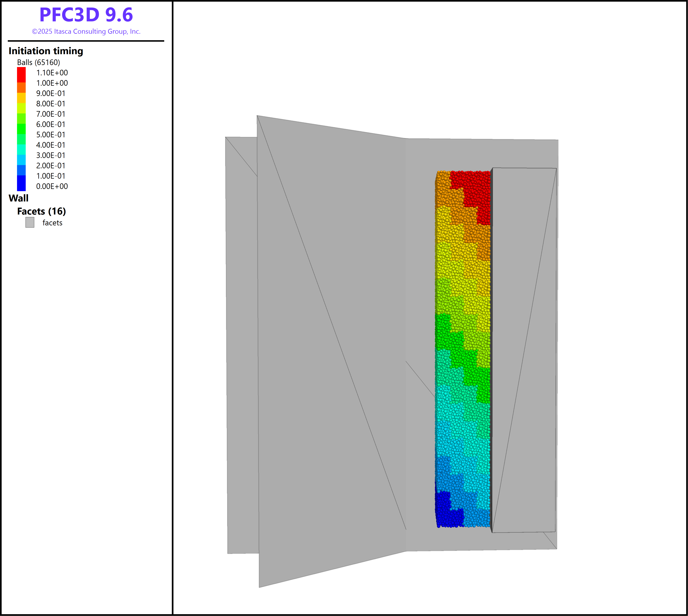Image resolution: width=688 pixels, height=616 pixels.
Task: Select the Wall legend heading
Action: point(19,198)
